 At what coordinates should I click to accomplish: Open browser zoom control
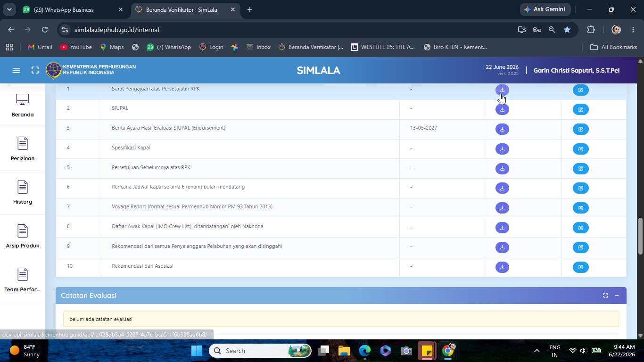tap(552, 30)
